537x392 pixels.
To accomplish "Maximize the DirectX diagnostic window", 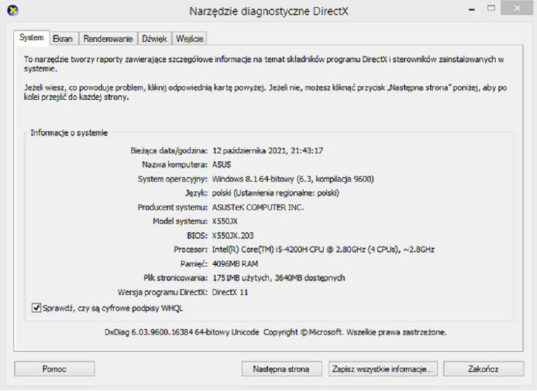I will [491, 8].
